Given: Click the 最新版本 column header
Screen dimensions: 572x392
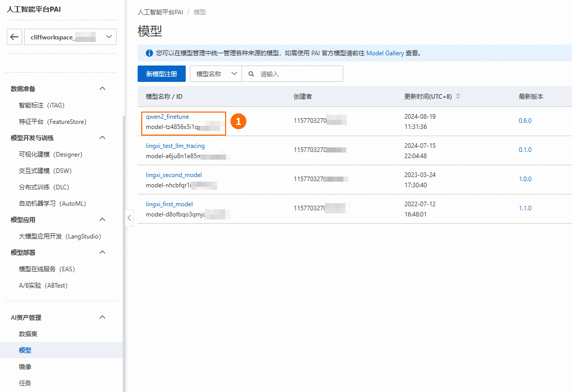Looking at the screenshot, I should point(531,97).
